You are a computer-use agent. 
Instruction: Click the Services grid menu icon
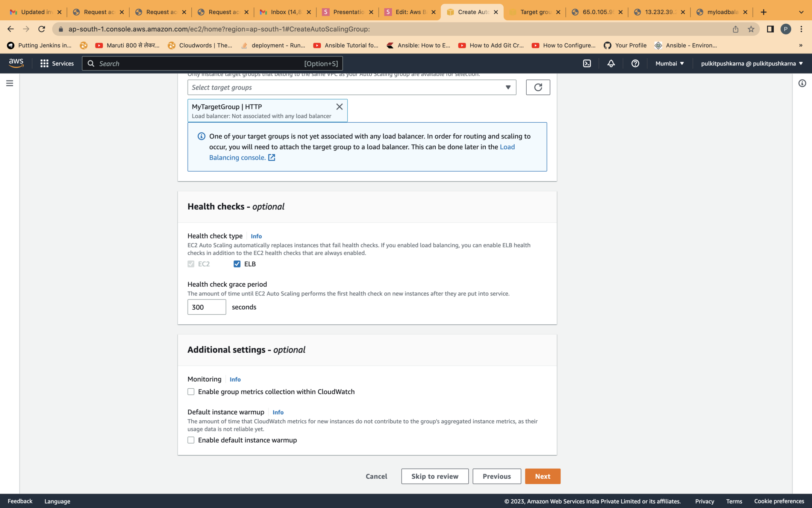pos(44,63)
